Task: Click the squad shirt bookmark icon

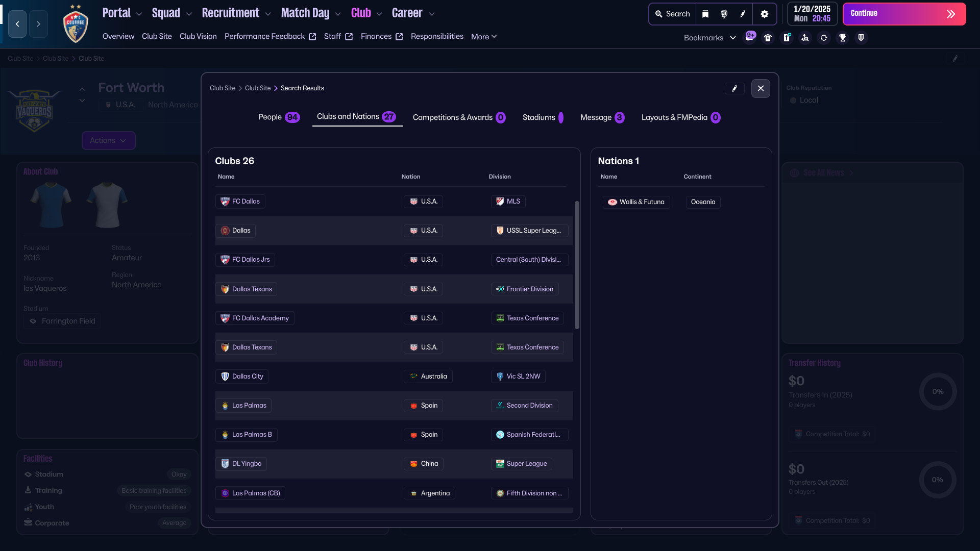Action: coord(768,38)
